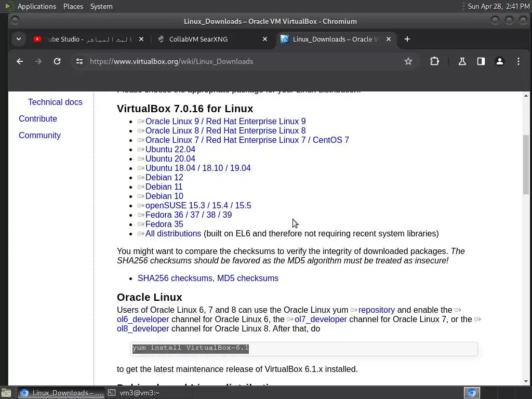Image resolution: width=532 pixels, height=399 pixels.
Task: Open Community sidebar link
Action: coord(39,136)
